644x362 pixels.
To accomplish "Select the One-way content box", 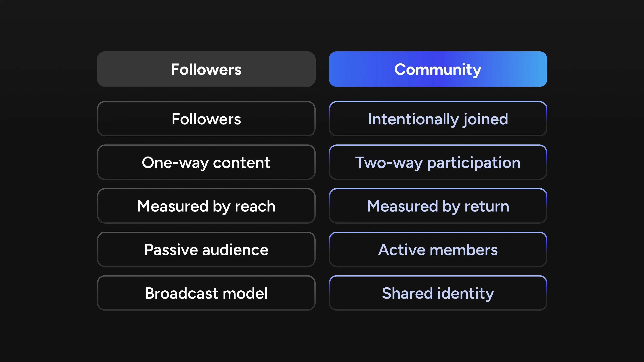I will (206, 162).
